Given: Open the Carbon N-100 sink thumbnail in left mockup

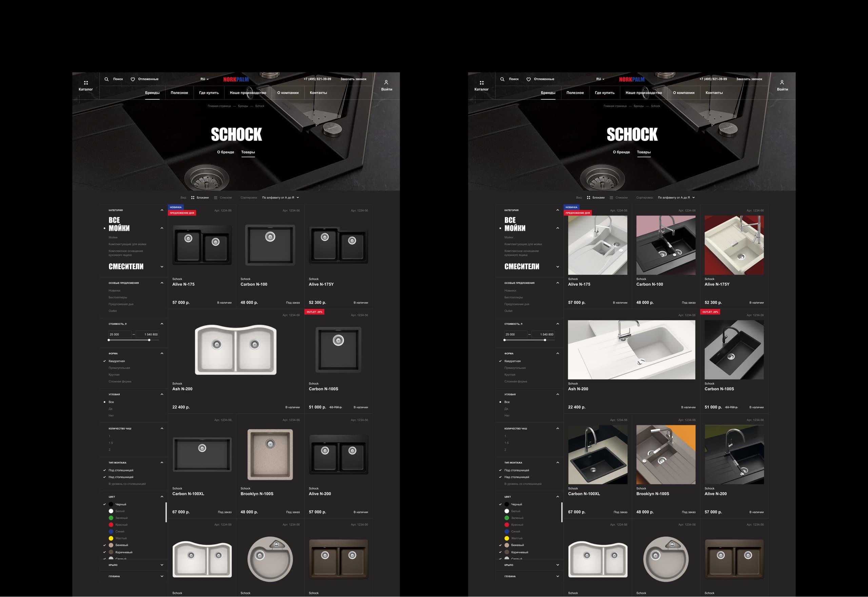Looking at the screenshot, I should point(270,245).
